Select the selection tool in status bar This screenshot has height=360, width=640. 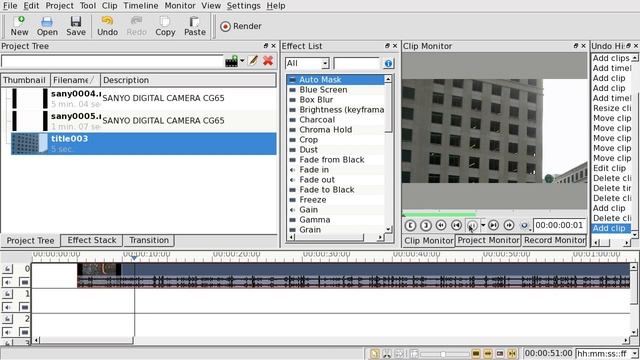375,353
